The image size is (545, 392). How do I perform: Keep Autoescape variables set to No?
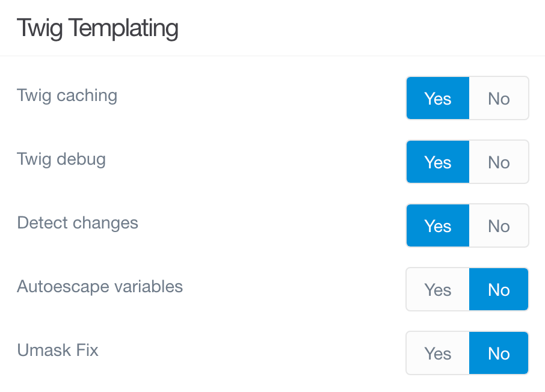coord(499,289)
